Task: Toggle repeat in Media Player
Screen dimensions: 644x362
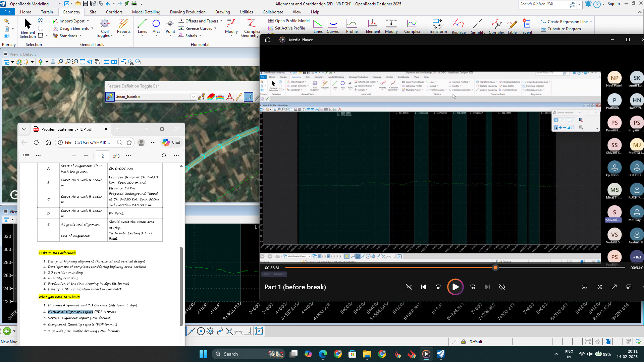Action: click(502, 287)
